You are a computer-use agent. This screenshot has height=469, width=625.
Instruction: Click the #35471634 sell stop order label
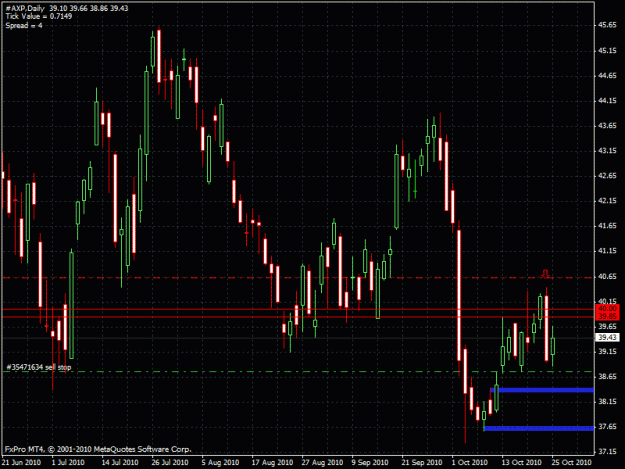click(x=39, y=367)
